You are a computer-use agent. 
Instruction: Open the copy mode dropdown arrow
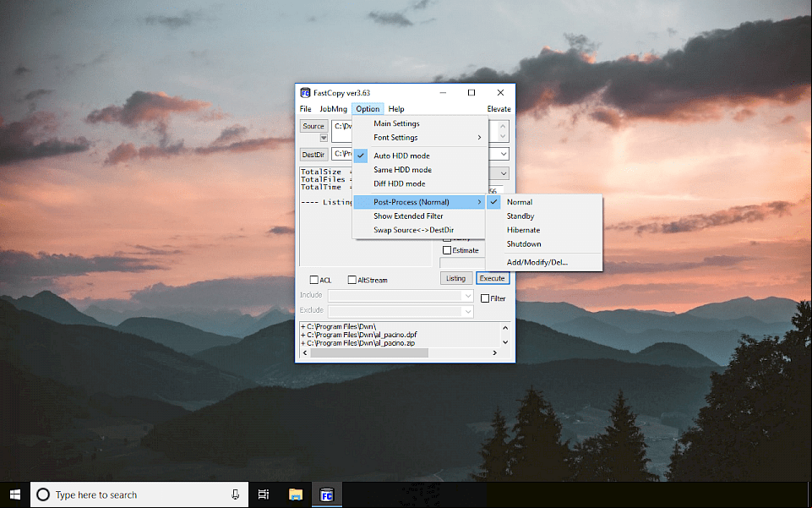(x=504, y=173)
